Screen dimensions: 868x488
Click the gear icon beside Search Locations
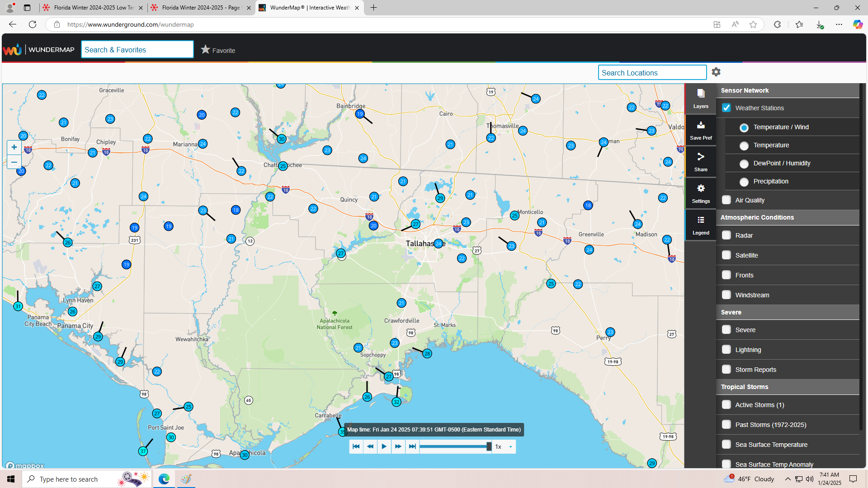pos(716,72)
